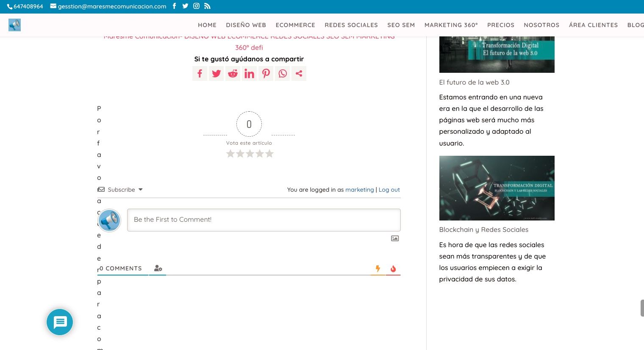
Task: Select the 0 COMMENTS tab
Action: click(122, 268)
